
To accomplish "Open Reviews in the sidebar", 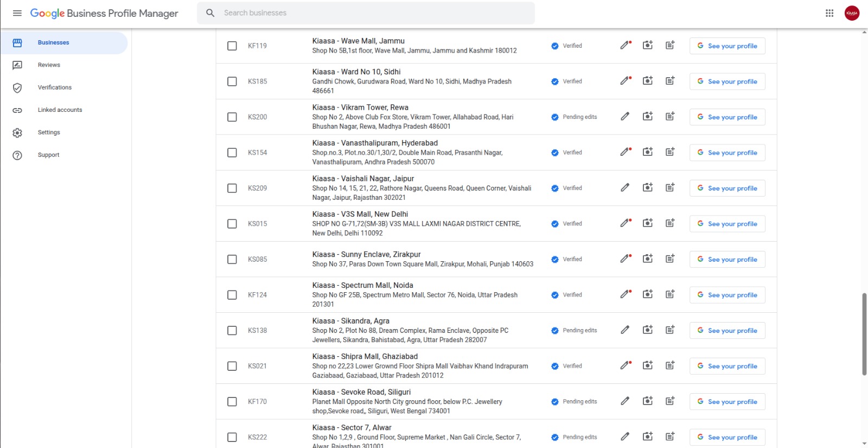I will 49,65.
